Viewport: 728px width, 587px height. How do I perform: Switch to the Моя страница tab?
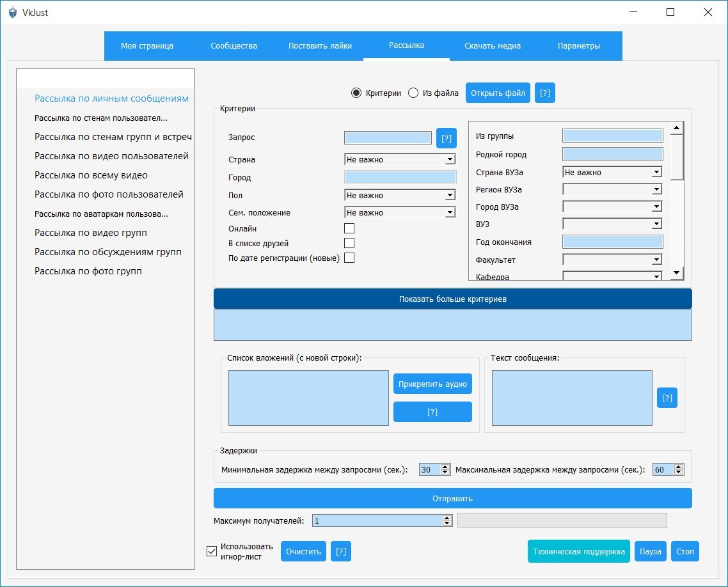pos(147,46)
